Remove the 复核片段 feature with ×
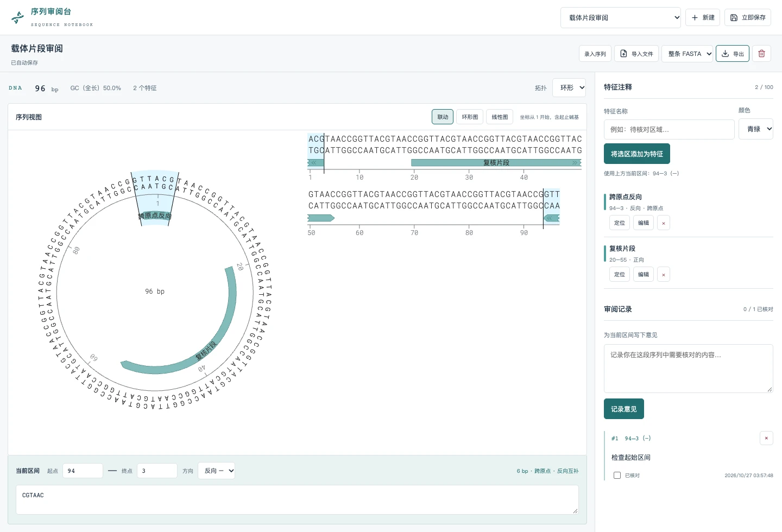The height and width of the screenshot is (532, 782). [x=664, y=274]
